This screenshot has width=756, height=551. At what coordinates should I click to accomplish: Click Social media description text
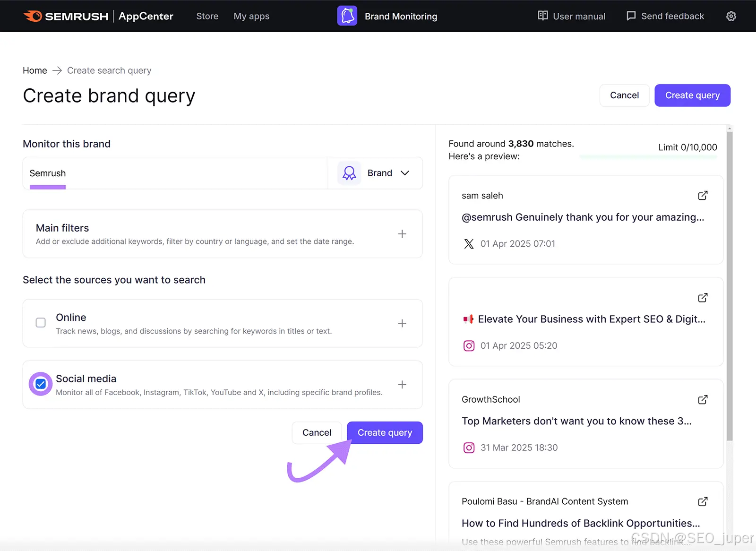219,392
